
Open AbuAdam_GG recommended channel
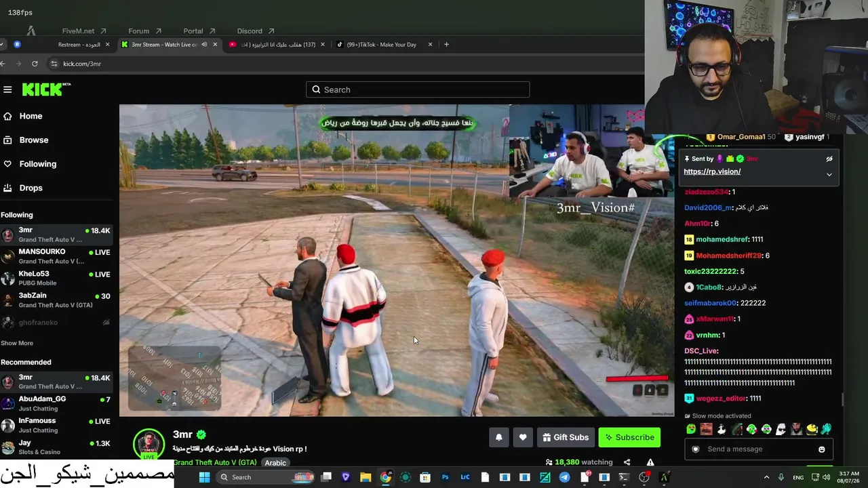pos(57,403)
